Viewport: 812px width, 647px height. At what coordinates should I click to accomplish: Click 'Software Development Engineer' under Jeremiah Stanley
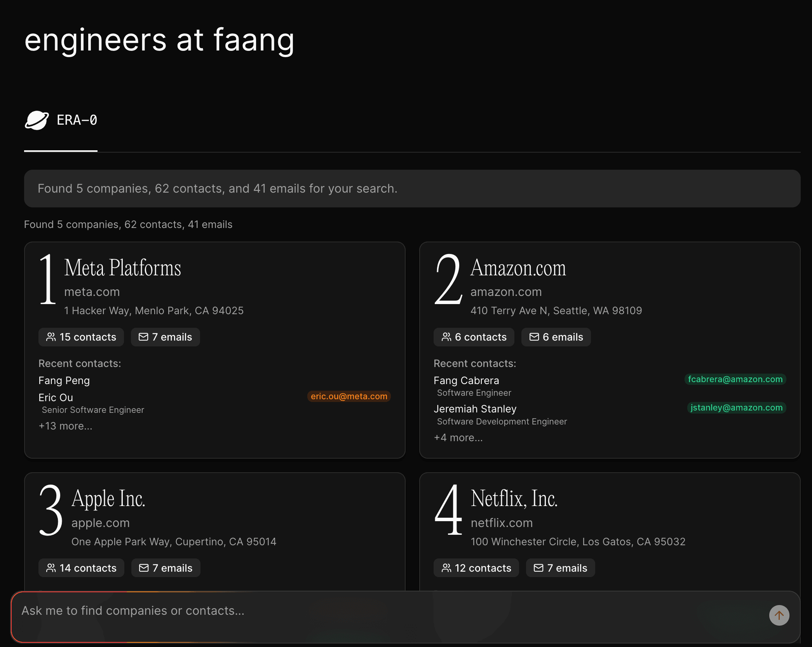pos(502,421)
